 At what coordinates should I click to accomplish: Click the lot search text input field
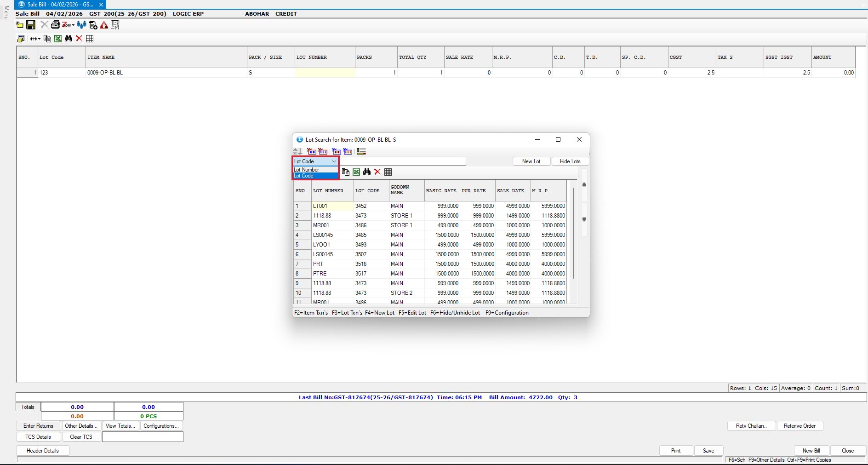click(x=402, y=161)
